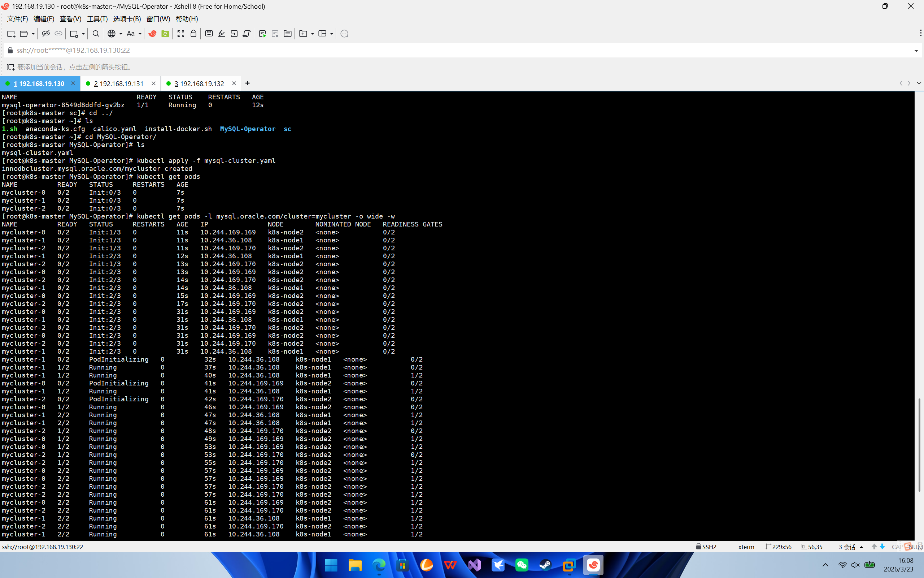Click the terminal vertical scrollbar thumb
Image resolution: width=924 pixels, height=578 pixels.
point(919,445)
